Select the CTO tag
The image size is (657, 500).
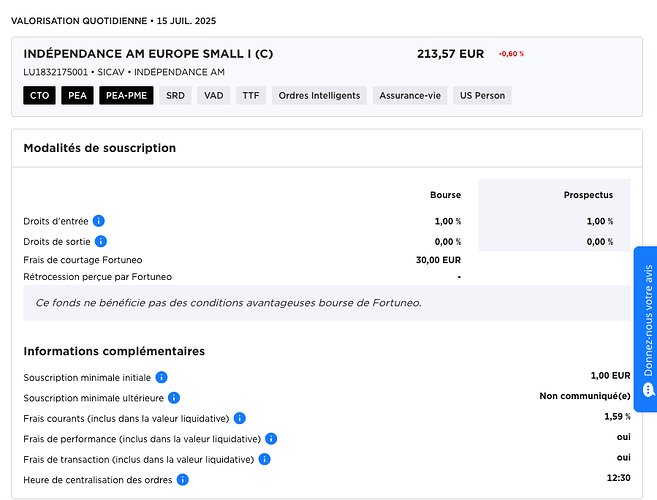(x=39, y=96)
